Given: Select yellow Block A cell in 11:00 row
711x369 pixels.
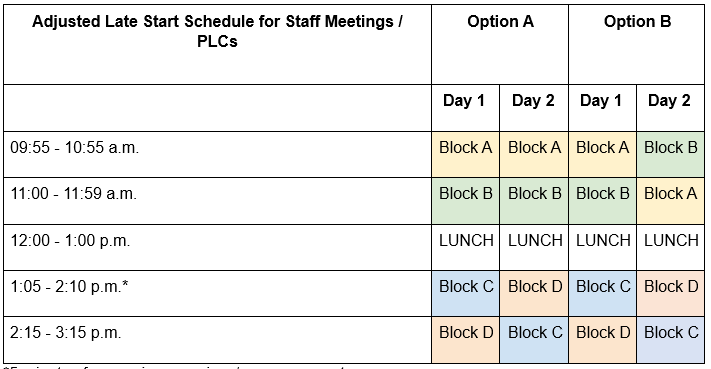Looking at the screenshot, I should (x=671, y=201).
